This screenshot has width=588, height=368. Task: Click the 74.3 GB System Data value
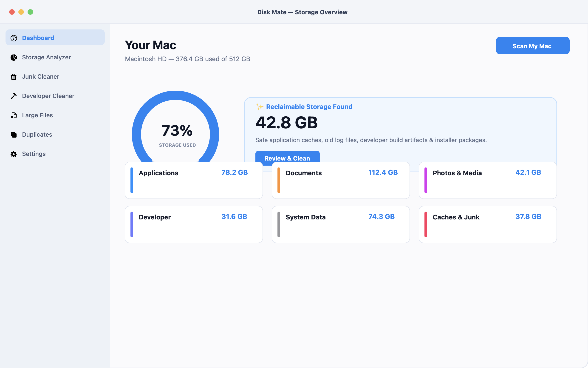382,216
